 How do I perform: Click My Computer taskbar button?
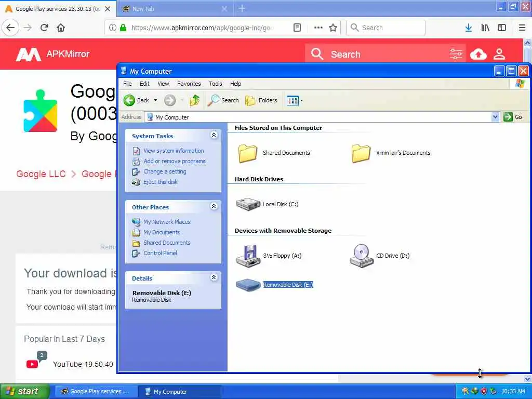click(179, 392)
